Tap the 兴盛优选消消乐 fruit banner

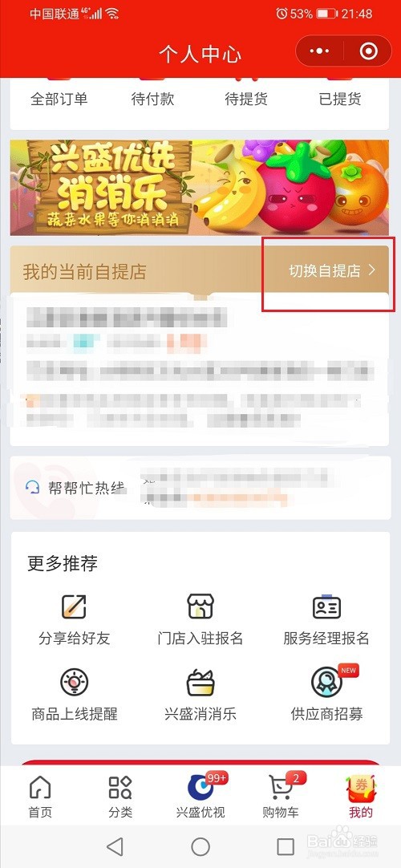[x=200, y=187]
